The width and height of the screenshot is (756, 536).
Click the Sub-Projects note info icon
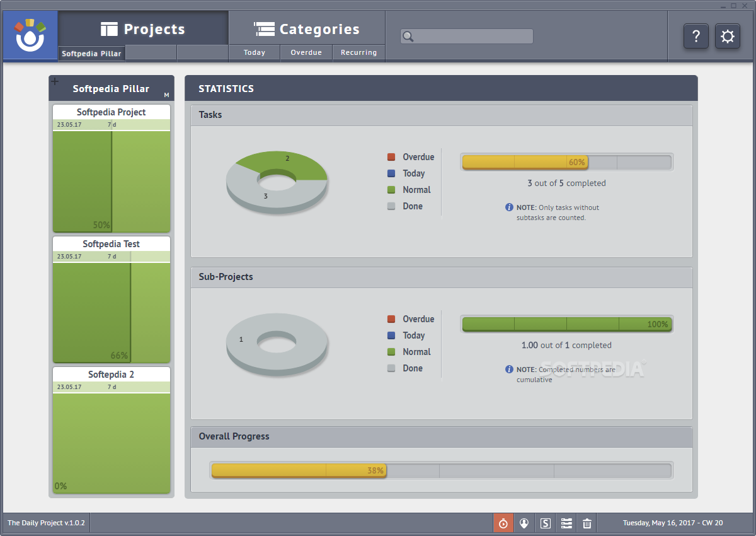click(x=509, y=369)
